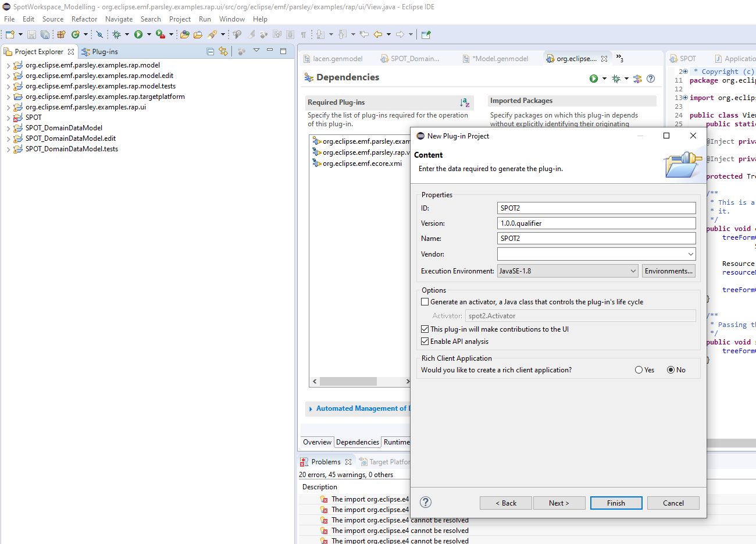Click horizontal scrollbar of Required Plug-ins list
Screen dimensions: 756x544
(348, 382)
